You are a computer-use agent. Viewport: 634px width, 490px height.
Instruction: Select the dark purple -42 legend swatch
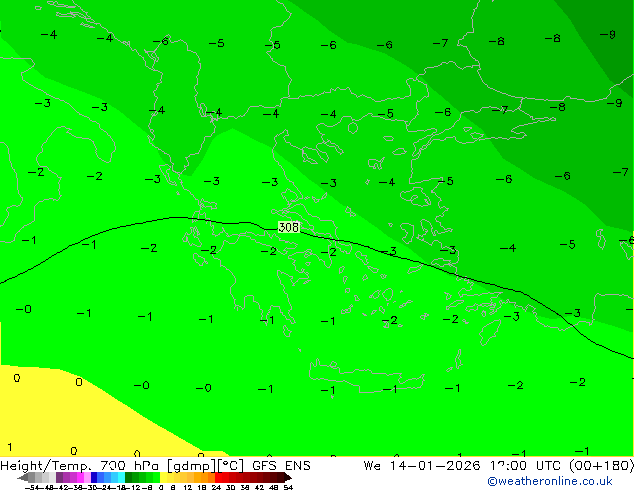[59, 477]
